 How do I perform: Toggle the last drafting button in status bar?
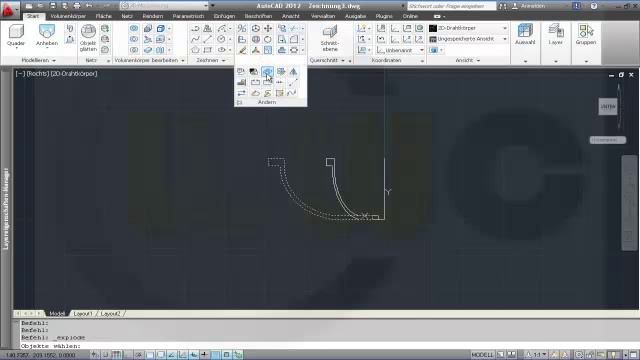[238, 355]
